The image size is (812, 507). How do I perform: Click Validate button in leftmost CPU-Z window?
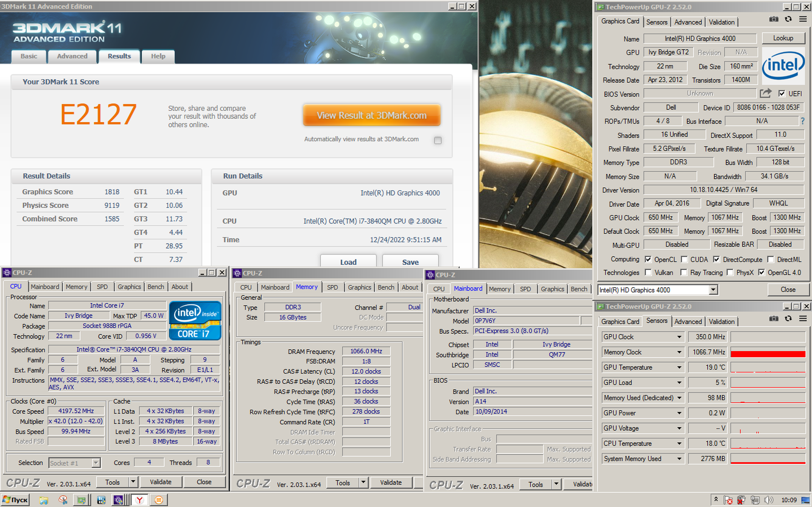(x=161, y=482)
